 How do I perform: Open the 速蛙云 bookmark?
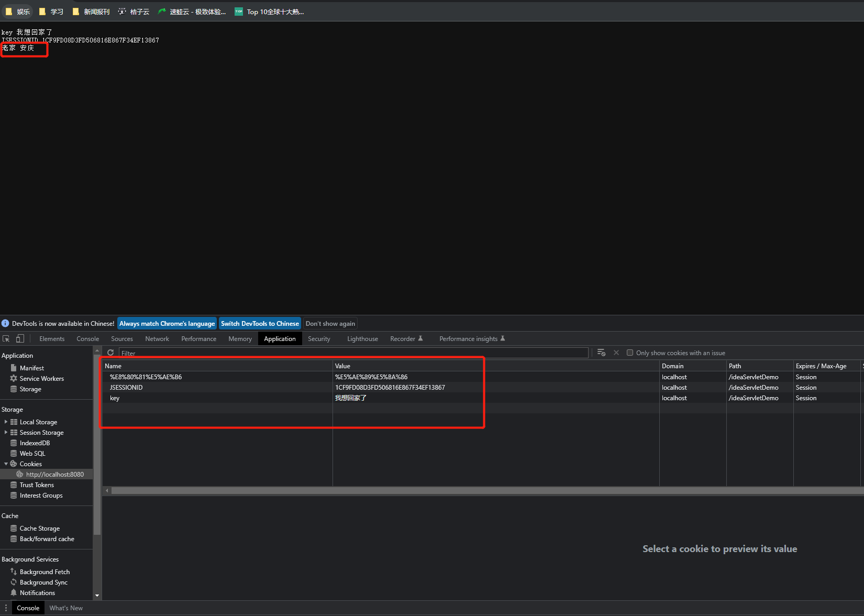(192, 12)
